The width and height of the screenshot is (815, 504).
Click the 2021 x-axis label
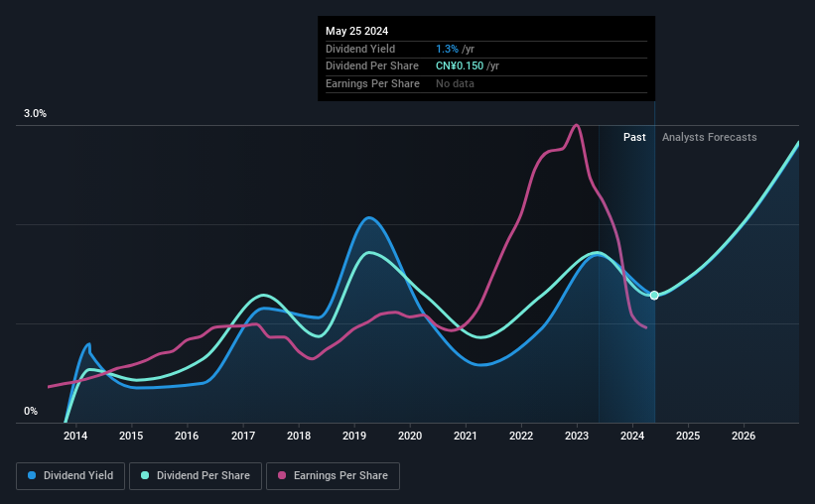click(466, 436)
